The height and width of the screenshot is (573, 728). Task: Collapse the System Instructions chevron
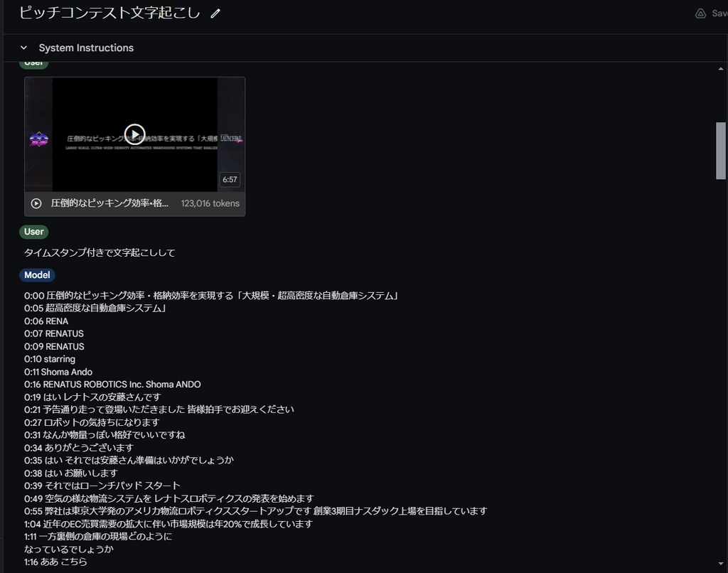(23, 48)
